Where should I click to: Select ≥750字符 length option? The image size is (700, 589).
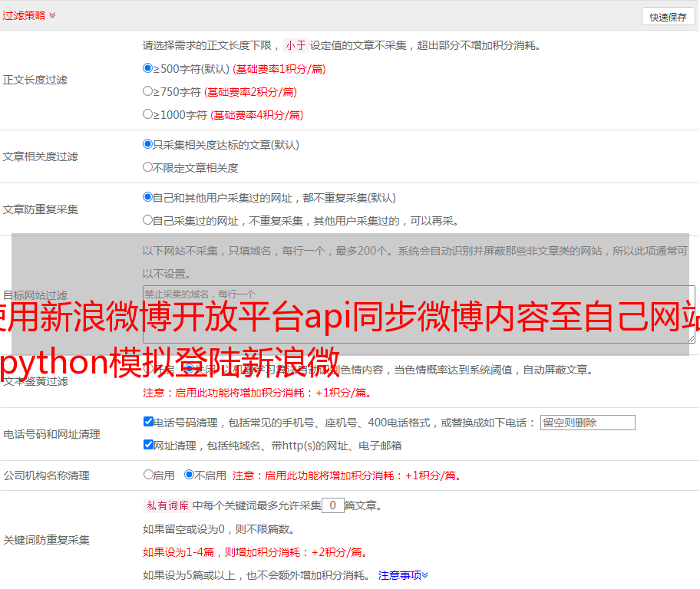coord(148,91)
